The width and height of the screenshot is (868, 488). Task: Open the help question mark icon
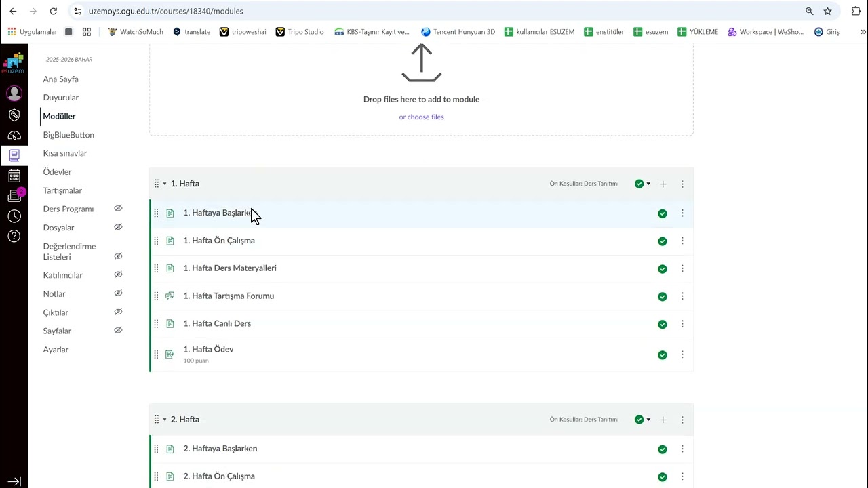14,237
